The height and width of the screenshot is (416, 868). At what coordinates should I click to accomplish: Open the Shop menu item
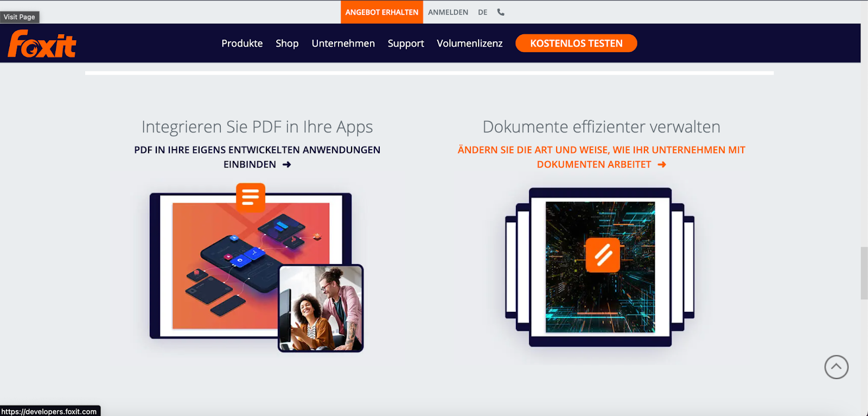click(x=287, y=43)
